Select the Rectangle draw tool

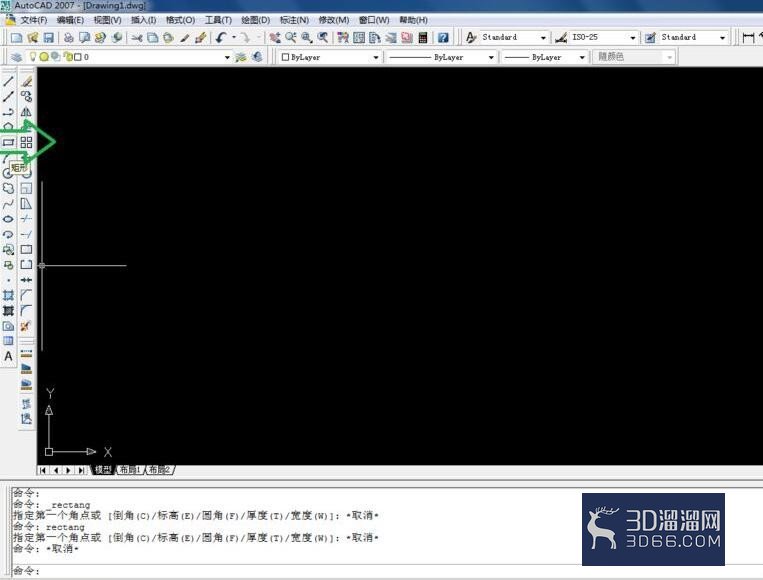[x=8, y=142]
